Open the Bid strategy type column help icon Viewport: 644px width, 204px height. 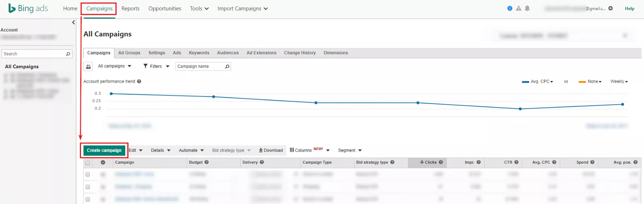click(x=392, y=162)
